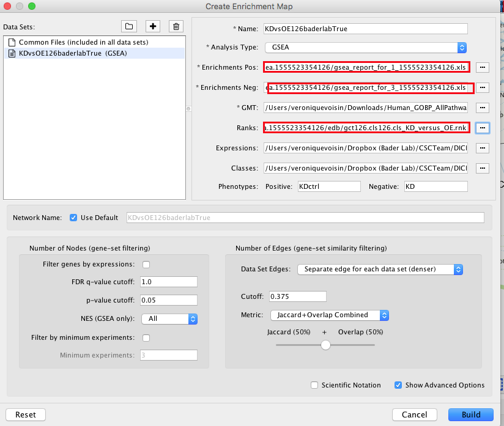Image resolution: width=504 pixels, height=426 pixels.
Task: Adjust the Jaccard Overlap balance slider
Action: click(325, 345)
